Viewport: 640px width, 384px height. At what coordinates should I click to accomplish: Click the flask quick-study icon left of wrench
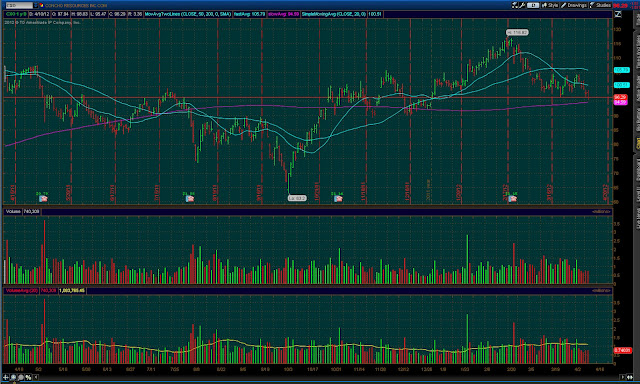point(515,5)
